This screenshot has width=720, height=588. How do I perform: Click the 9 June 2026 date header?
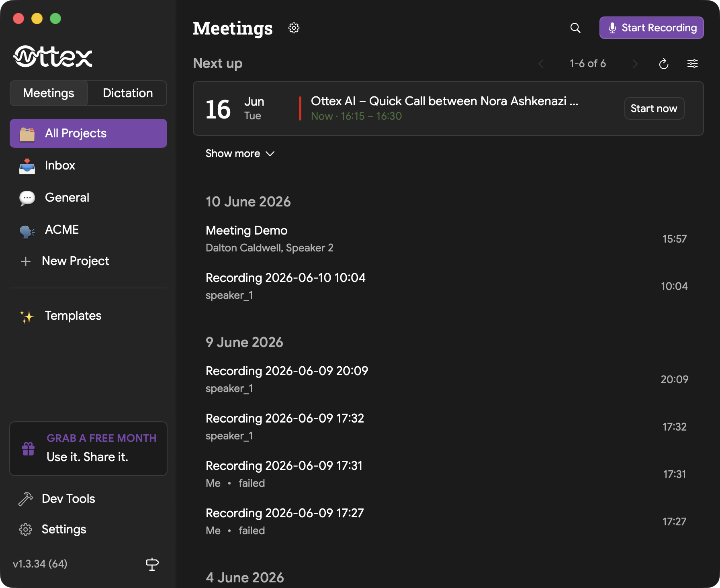click(x=244, y=342)
